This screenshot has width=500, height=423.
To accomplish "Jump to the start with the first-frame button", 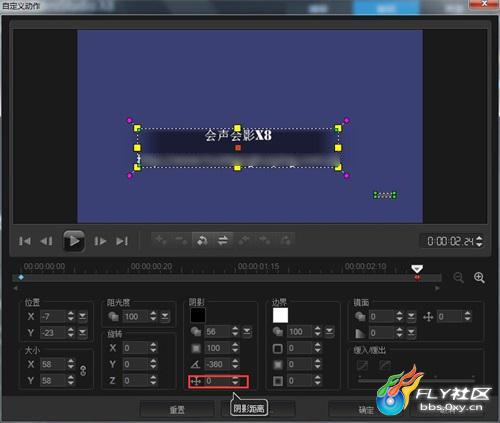I will point(25,241).
